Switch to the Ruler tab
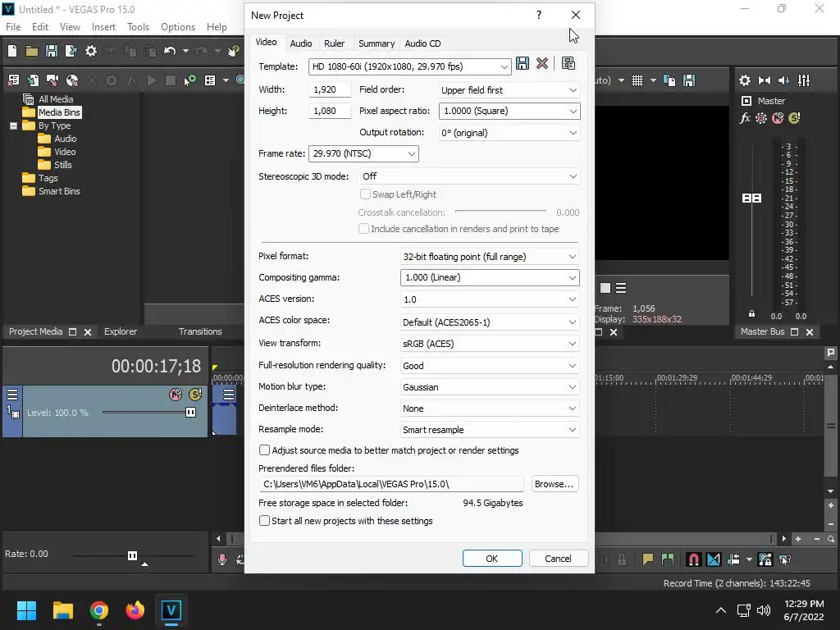Image resolution: width=840 pixels, height=630 pixels. pos(335,43)
